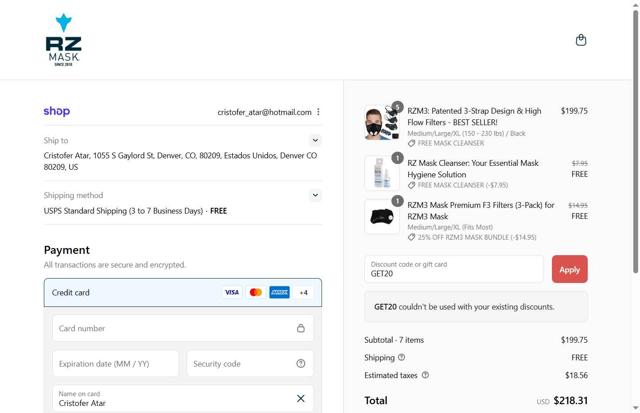Open the security code help icon
Viewport: 640px width, 413px height.
301,363
